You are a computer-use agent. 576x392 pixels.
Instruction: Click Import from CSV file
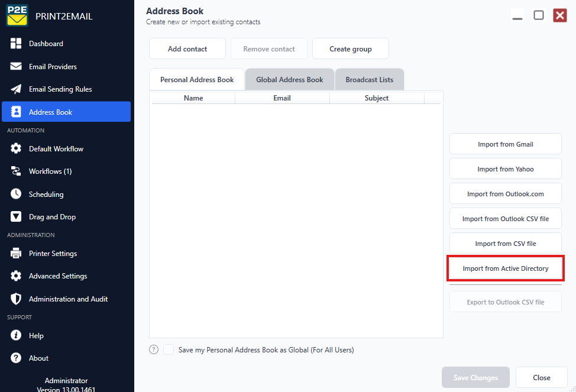(x=506, y=243)
